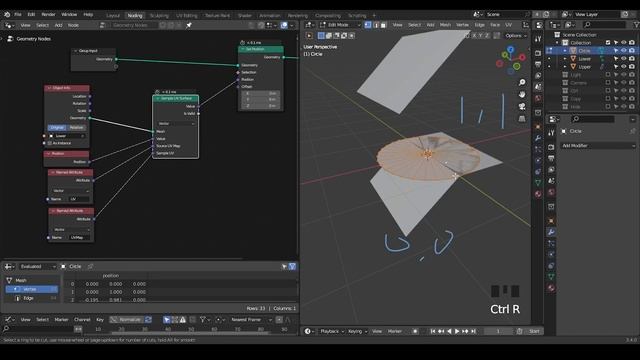Screen dimensions: 640x360
Task: Open the viewport Mesh menu
Action: point(445,25)
